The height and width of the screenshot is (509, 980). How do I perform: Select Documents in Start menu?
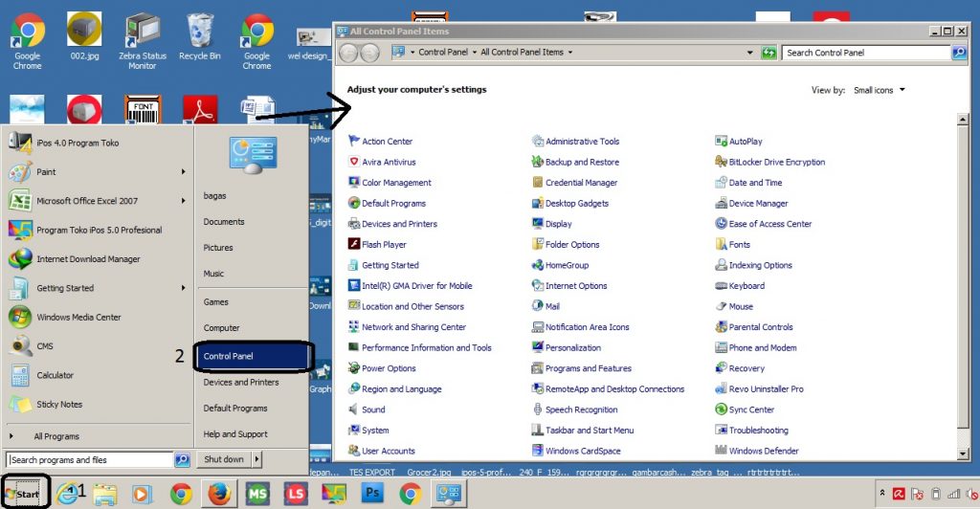pos(224,222)
